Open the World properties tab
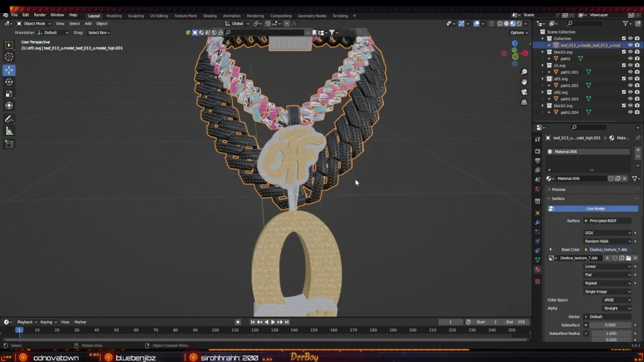The image size is (644, 362). point(537,189)
